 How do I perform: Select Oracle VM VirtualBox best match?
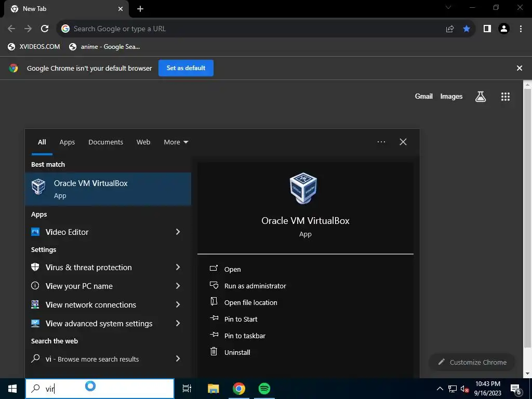pyautogui.click(x=108, y=189)
